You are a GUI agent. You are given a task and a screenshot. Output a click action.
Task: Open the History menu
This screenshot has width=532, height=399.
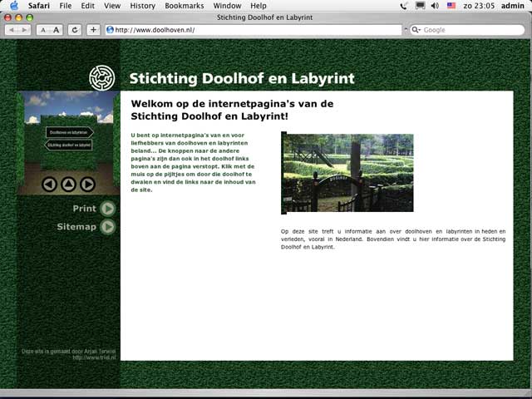(x=142, y=6)
